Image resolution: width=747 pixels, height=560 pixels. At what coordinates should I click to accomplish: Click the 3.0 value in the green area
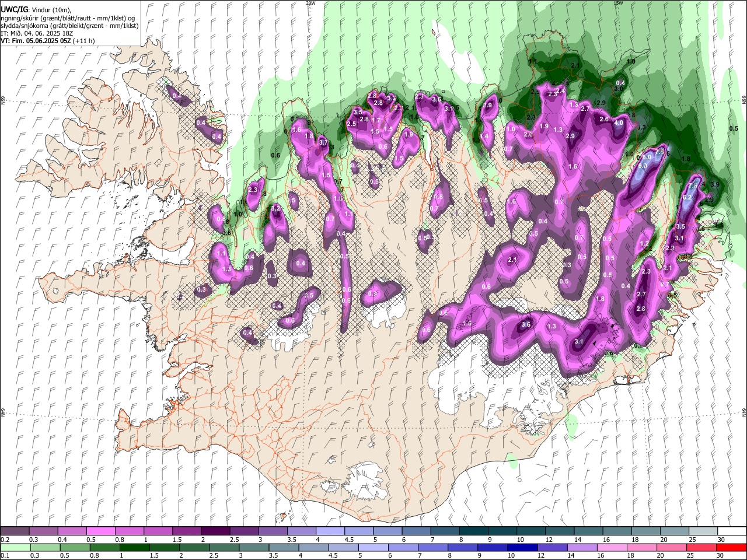tap(619, 89)
